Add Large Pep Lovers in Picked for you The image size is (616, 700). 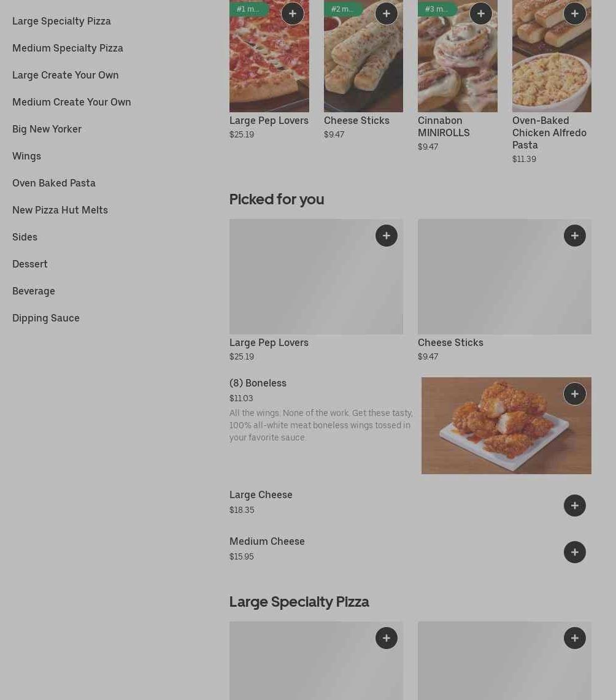(x=386, y=236)
